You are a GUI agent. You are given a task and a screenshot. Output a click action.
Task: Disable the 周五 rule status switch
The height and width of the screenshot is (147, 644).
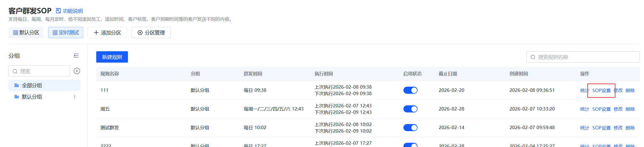coord(410,109)
